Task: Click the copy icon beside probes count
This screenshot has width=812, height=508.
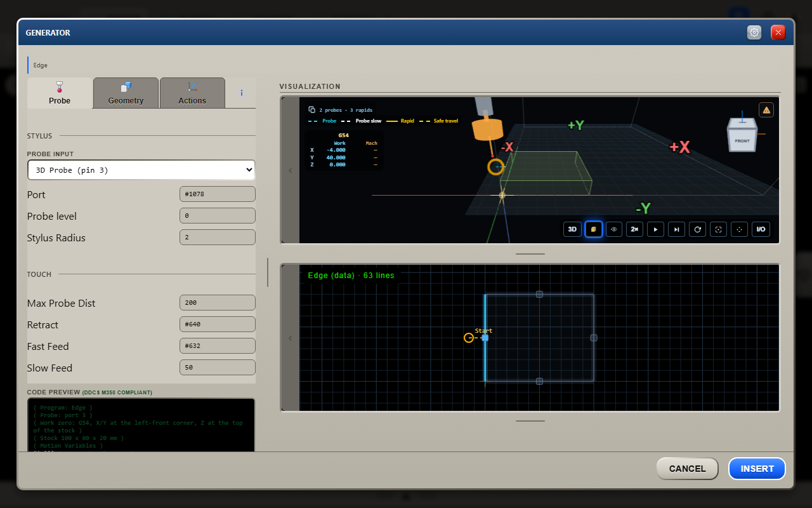Action: pos(311,110)
